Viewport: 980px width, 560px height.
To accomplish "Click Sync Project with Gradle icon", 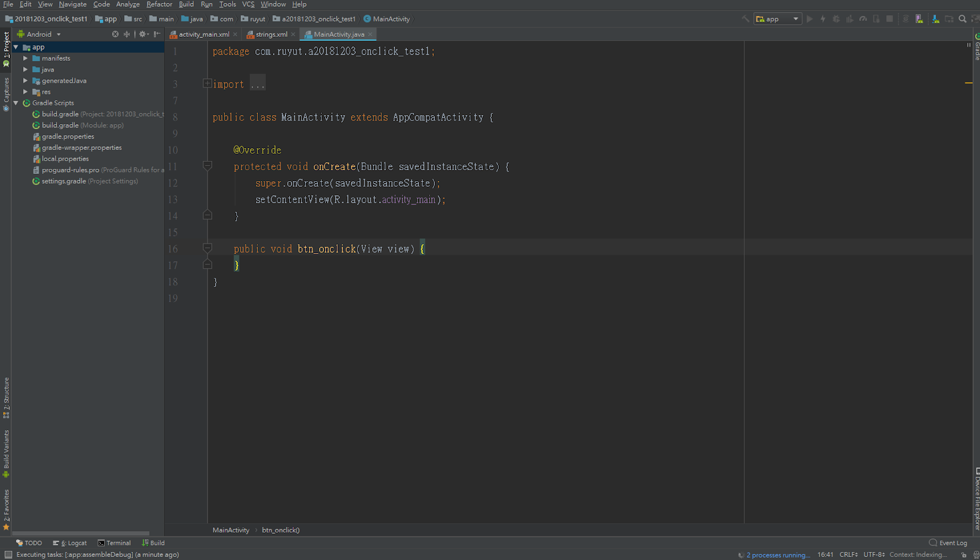I will pyautogui.click(x=906, y=19).
